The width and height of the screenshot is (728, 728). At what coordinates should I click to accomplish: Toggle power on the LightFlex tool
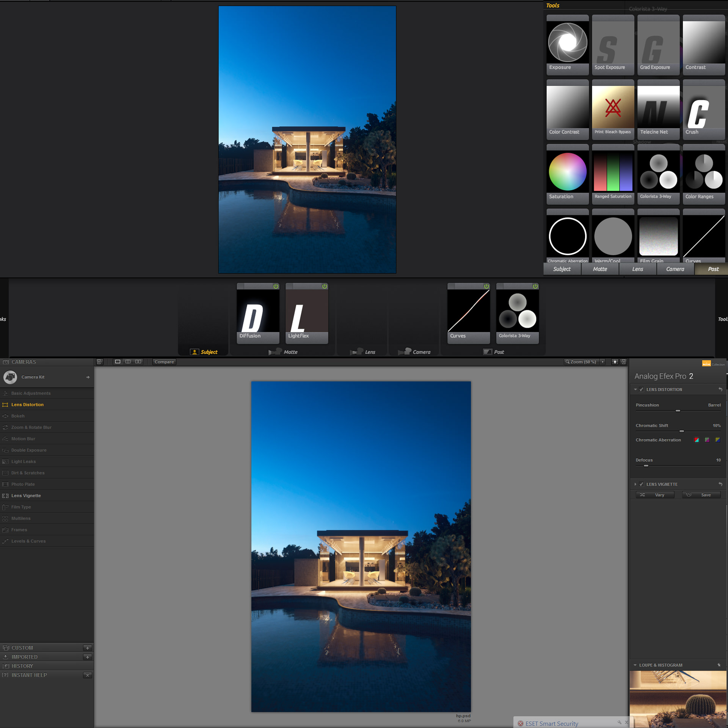pos(325,286)
